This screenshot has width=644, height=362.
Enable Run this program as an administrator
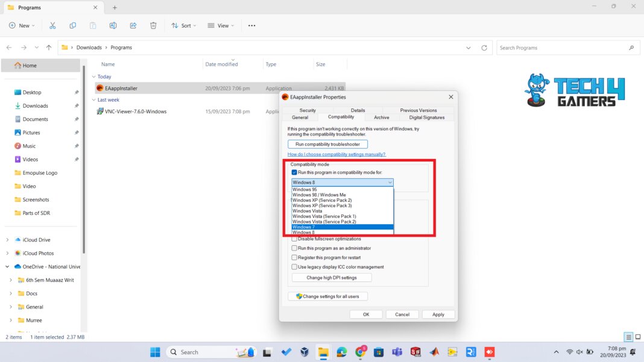[294, 248]
